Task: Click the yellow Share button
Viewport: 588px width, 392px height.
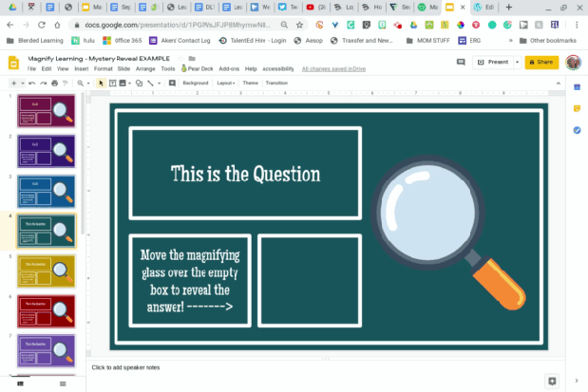Action: click(541, 62)
